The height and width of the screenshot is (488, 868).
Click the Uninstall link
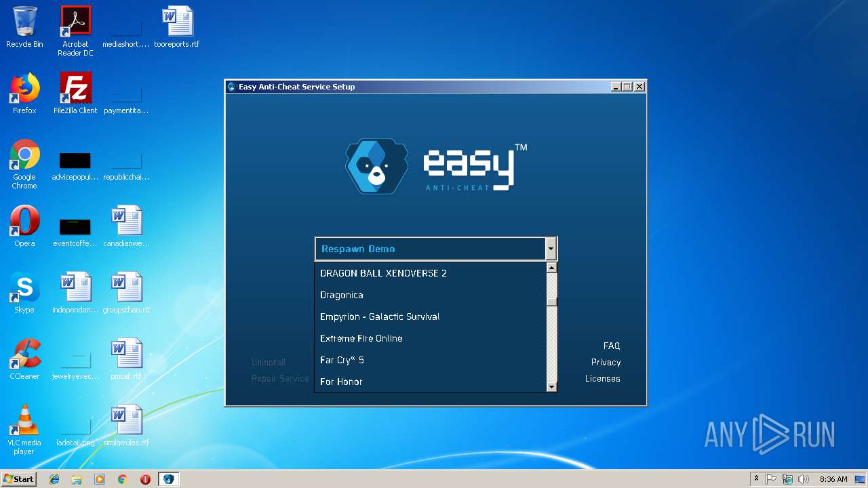click(x=269, y=362)
